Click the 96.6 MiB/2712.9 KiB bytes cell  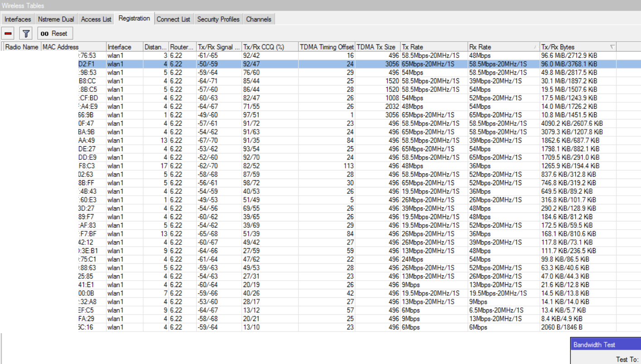click(x=569, y=55)
